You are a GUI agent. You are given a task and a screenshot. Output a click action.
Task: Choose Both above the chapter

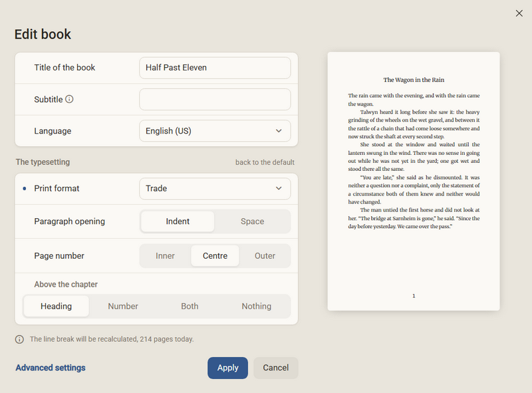[x=190, y=306]
